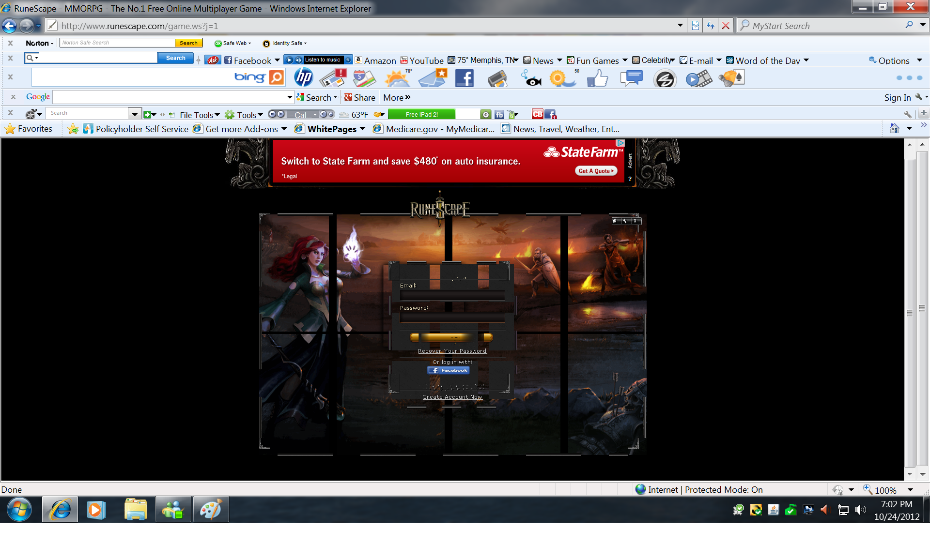
Task: Click Recover Your Password link
Action: 452,351
